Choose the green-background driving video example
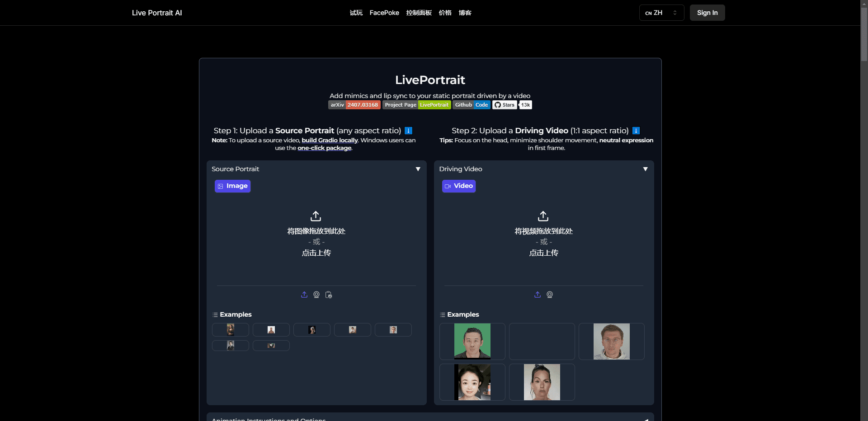This screenshot has height=421, width=868. point(472,341)
